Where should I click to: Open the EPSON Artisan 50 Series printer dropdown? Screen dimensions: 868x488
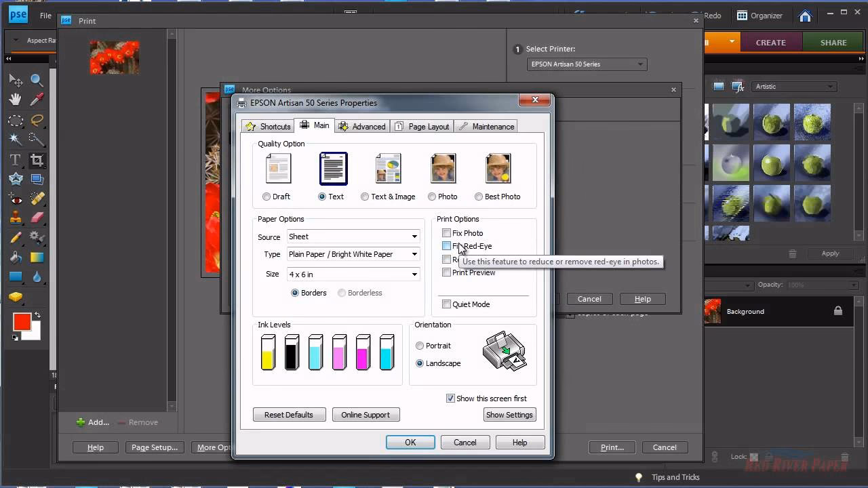638,64
